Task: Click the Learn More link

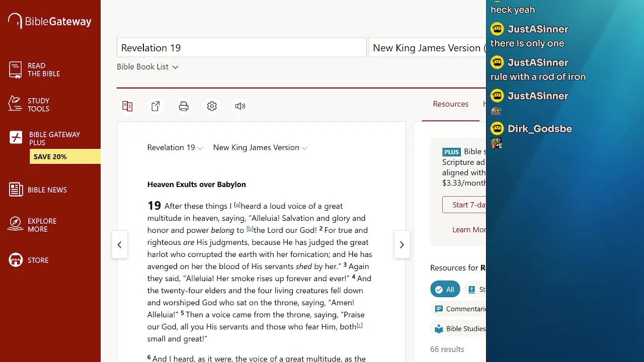Action: (469, 229)
